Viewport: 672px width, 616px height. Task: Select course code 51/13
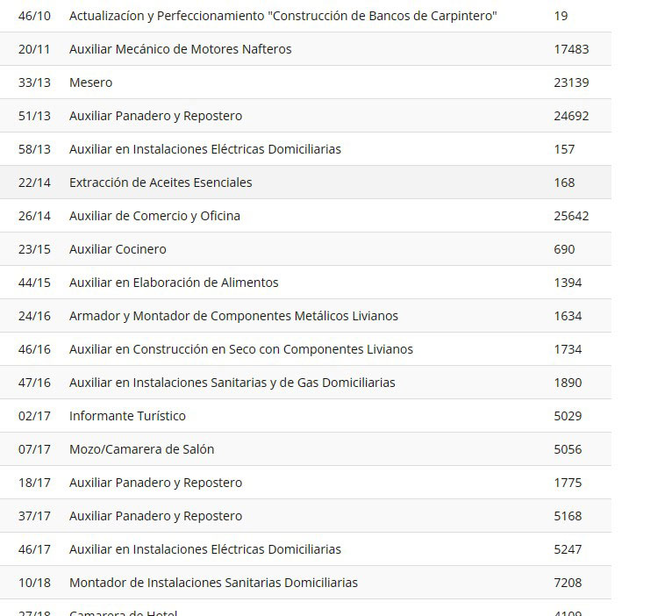coord(34,116)
